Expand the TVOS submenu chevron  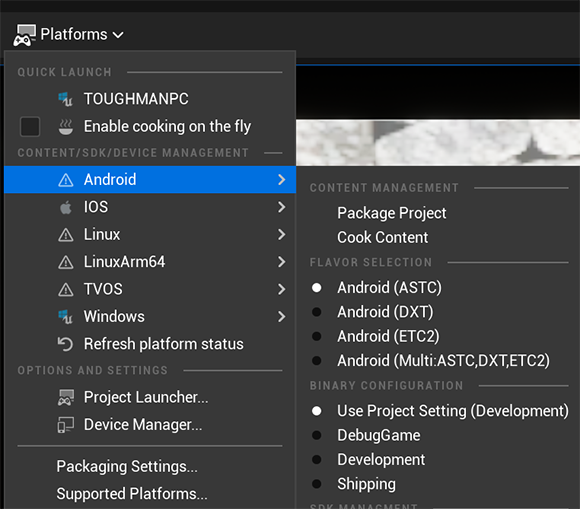(281, 289)
